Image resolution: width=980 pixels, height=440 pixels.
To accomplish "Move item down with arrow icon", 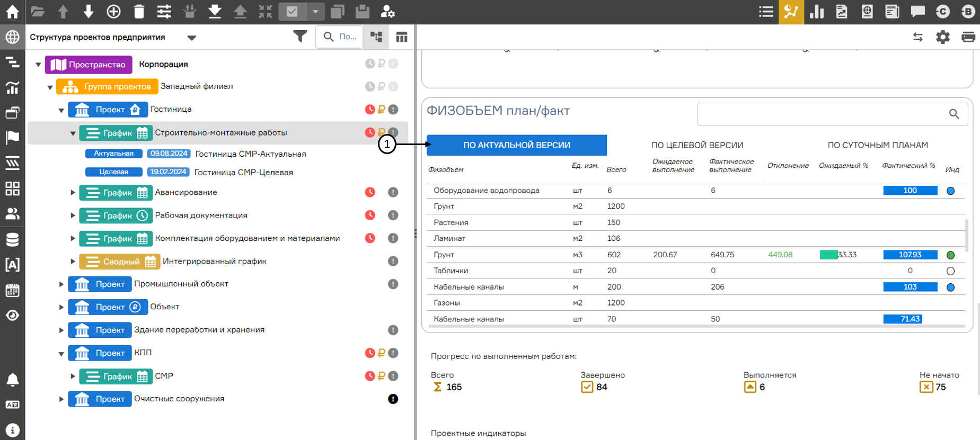I will point(88,11).
